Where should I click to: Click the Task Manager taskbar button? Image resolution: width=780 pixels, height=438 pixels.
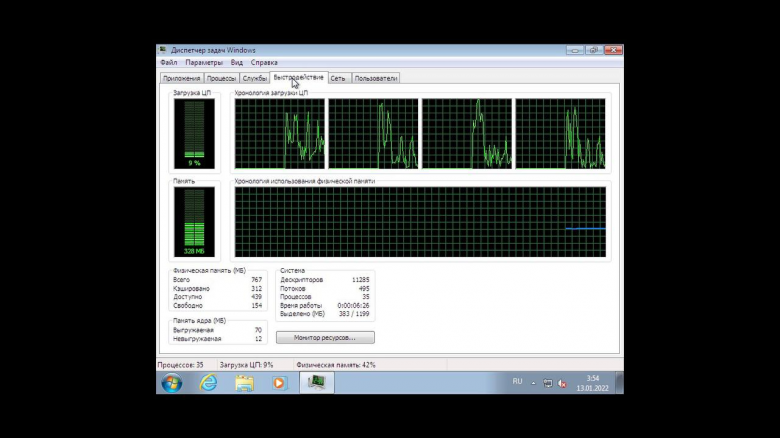[x=316, y=383]
